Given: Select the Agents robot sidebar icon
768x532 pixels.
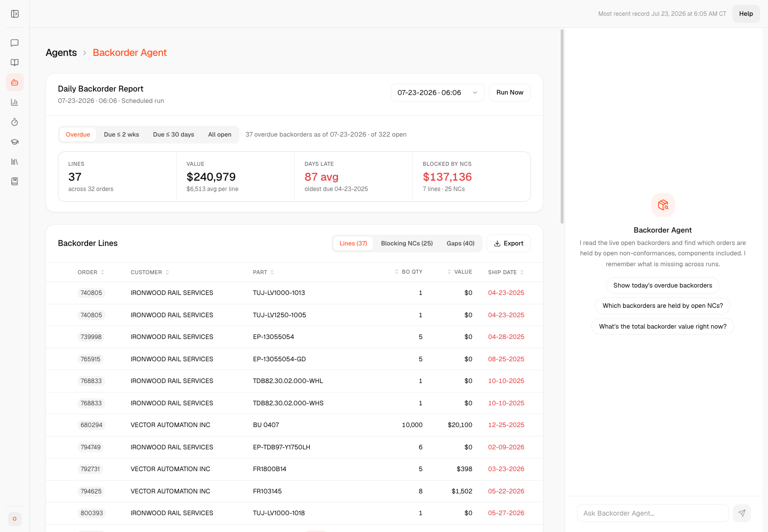Looking at the screenshot, I should pyautogui.click(x=15, y=83).
